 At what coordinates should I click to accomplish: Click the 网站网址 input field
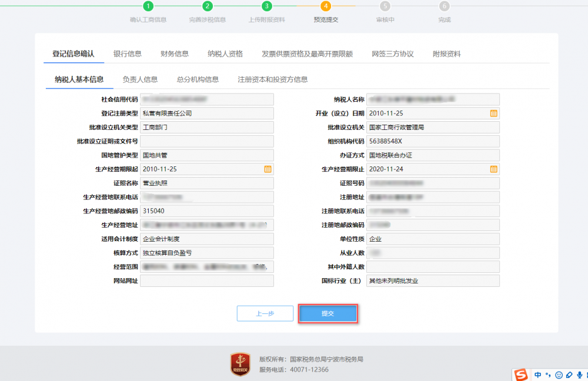tap(207, 280)
